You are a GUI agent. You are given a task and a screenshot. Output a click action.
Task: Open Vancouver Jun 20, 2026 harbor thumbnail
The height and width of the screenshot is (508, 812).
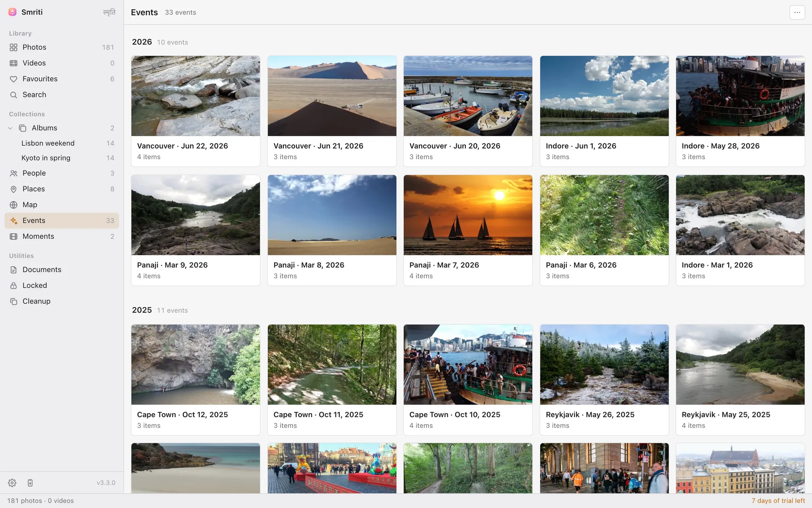(468, 96)
